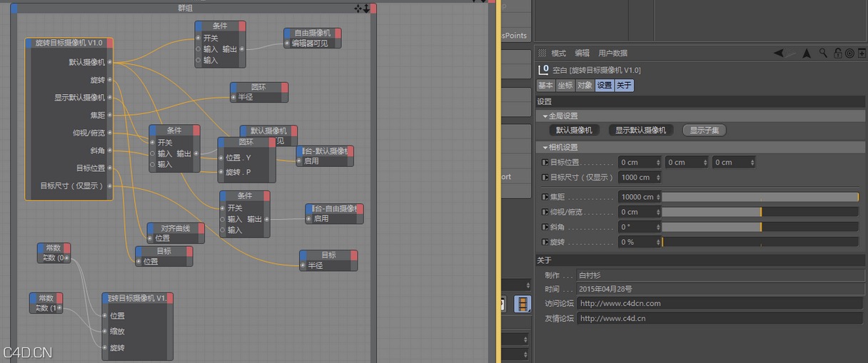This screenshot has width=868, height=363.
Task: Click the blue corner of 群组 title bar
Action: click(x=14, y=9)
